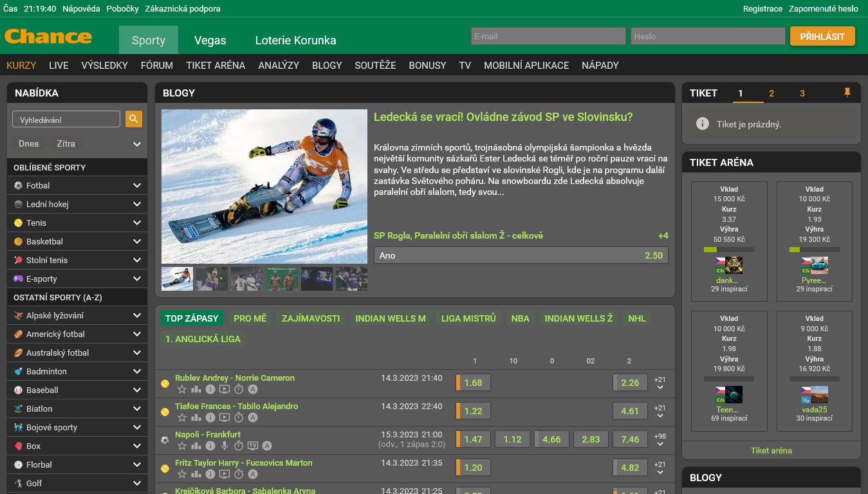Expand +21 more bets for Rublev - Norrie
Viewport: 868px width, 494px height.
[660, 383]
